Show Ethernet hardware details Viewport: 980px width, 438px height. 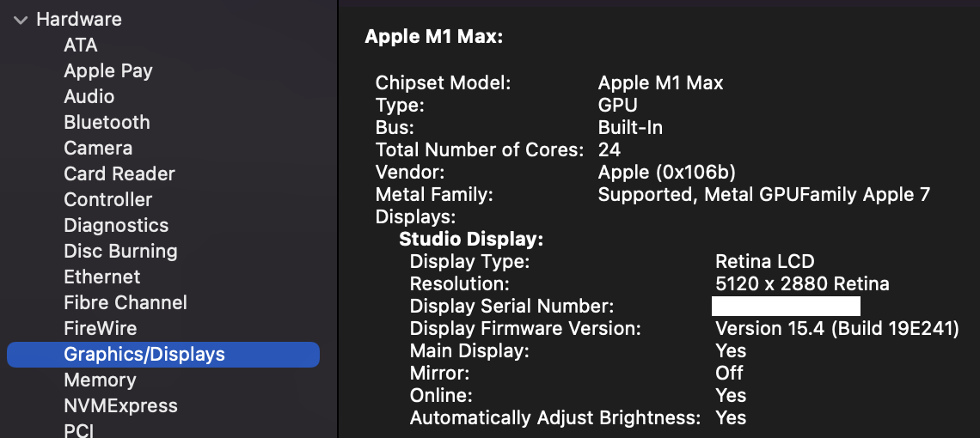102,277
